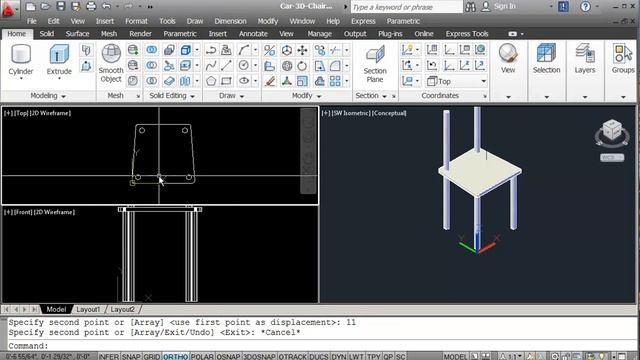Toggle INFER constraints in status bar
This screenshot has height=360, width=640.
tap(109, 356)
